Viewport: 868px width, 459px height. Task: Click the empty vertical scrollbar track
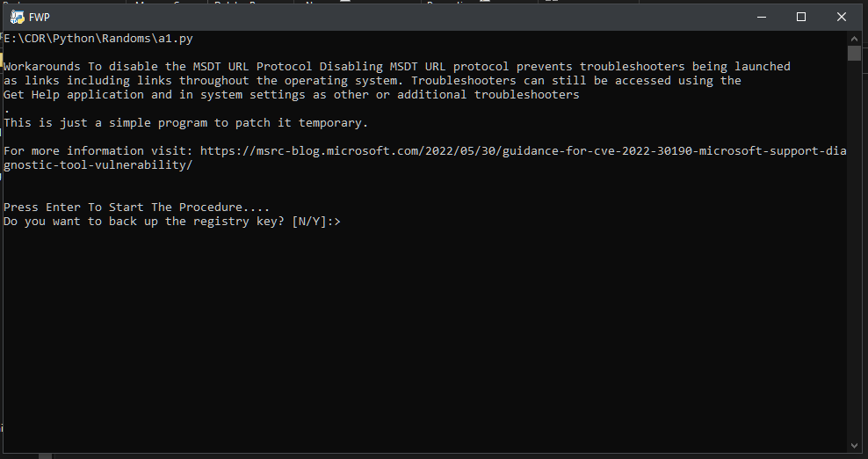click(x=854, y=250)
